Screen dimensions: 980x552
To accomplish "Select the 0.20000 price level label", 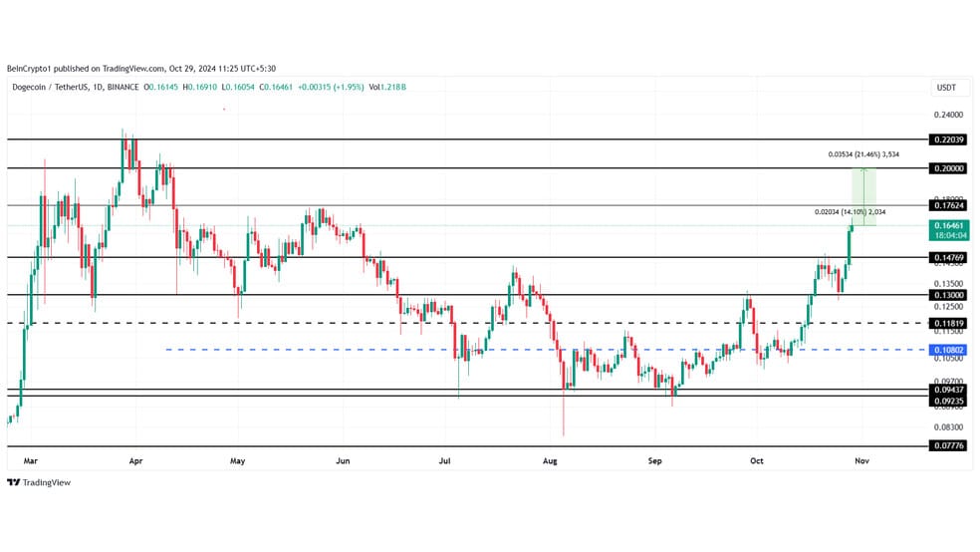I will point(948,168).
